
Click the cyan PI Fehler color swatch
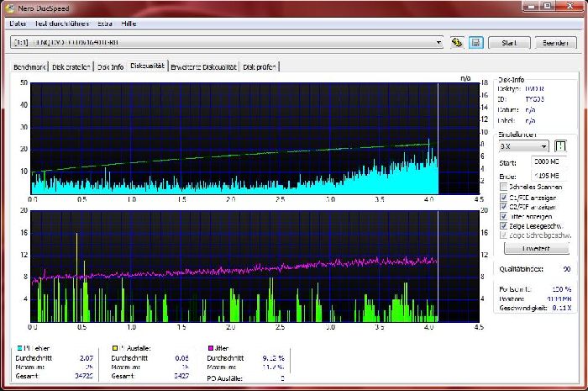tap(19, 348)
